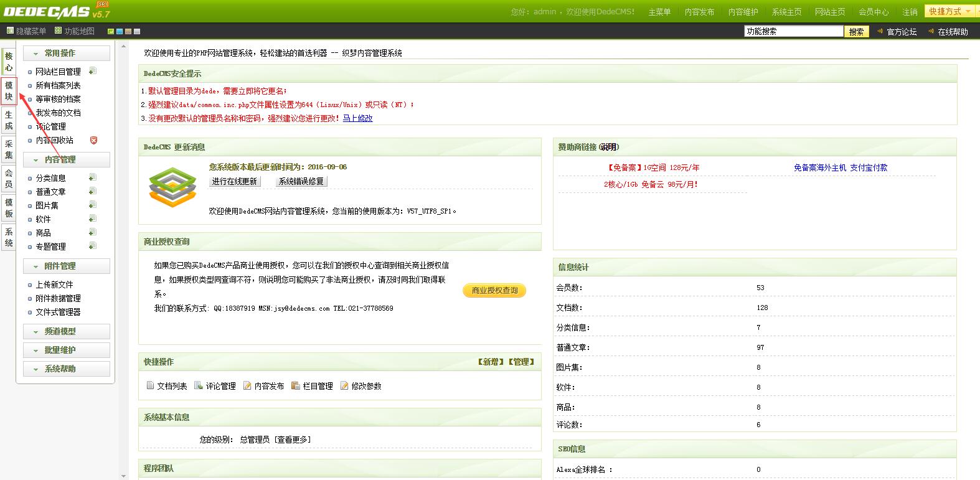Click the add icon beside 软件

tap(92, 219)
